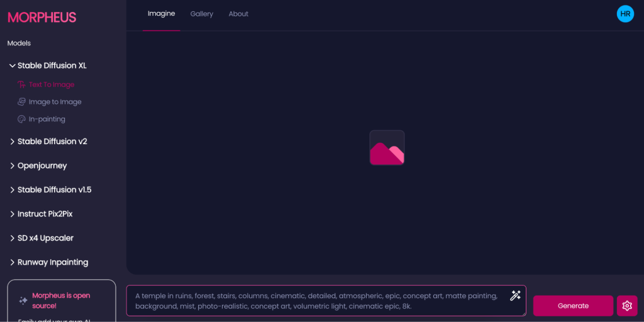Click the image placeholder in canvas
The width and height of the screenshot is (644, 322).
point(387,148)
